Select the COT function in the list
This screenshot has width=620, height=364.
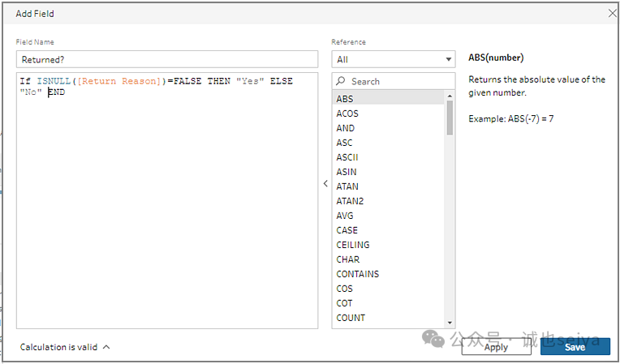(x=389, y=303)
